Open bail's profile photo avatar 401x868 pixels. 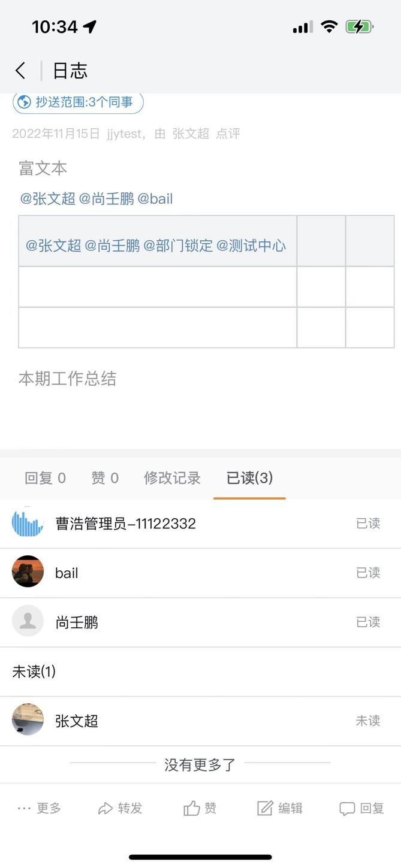point(28,572)
